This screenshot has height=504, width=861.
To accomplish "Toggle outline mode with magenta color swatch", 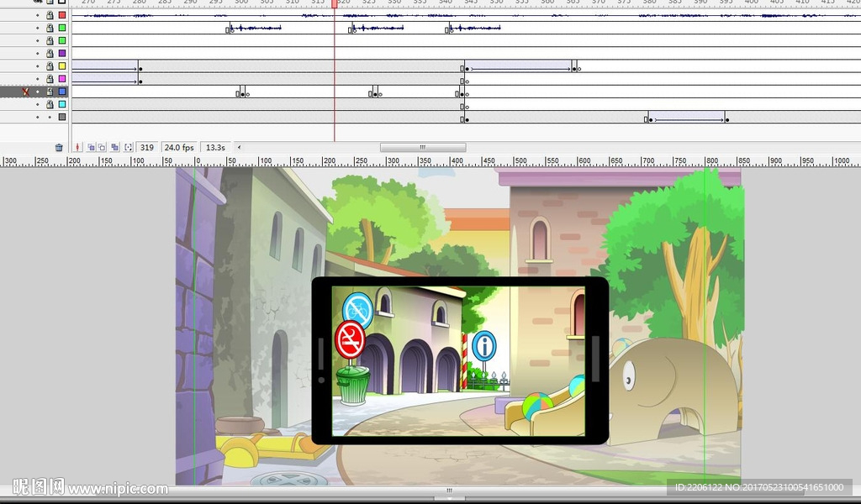I will [62, 79].
